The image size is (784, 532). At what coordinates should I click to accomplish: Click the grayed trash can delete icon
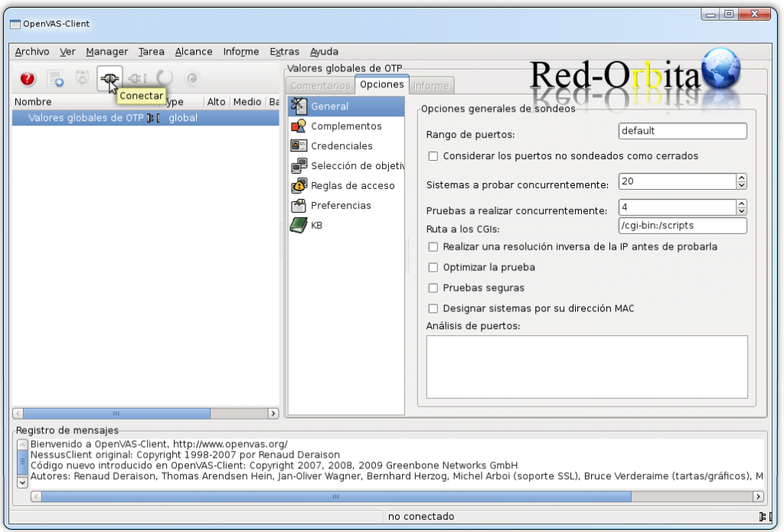click(x=82, y=78)
